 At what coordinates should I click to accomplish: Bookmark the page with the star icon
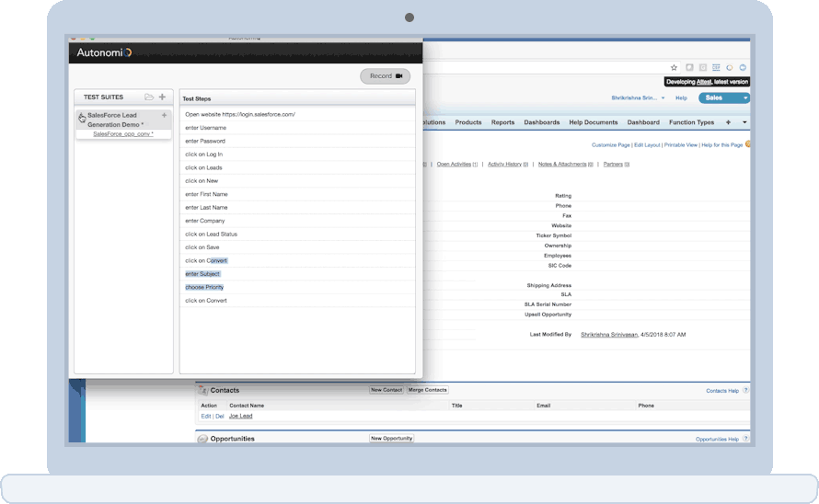pyautogui.click(x=674, y=67)
